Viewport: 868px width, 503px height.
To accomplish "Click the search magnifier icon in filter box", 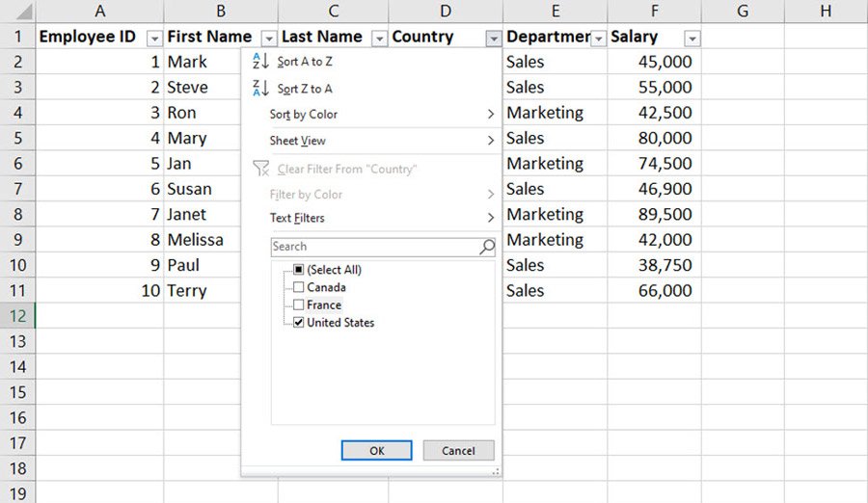I will (487, 247).
